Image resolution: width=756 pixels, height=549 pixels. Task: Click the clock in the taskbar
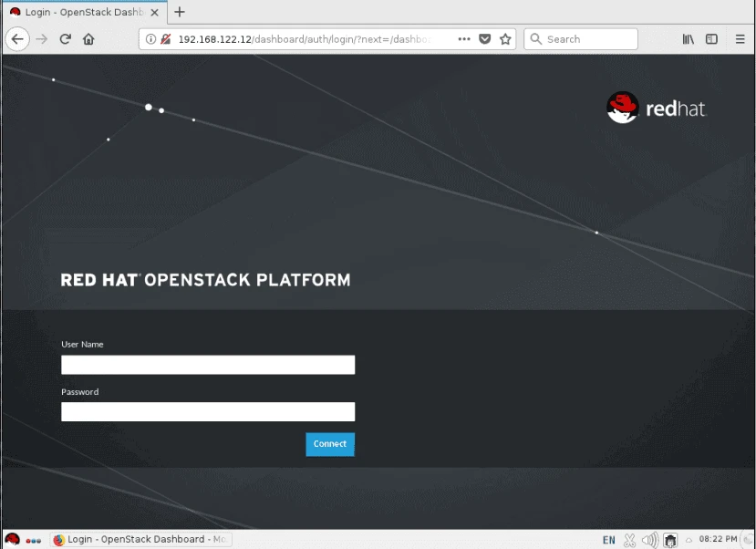(x=720, y=540)
